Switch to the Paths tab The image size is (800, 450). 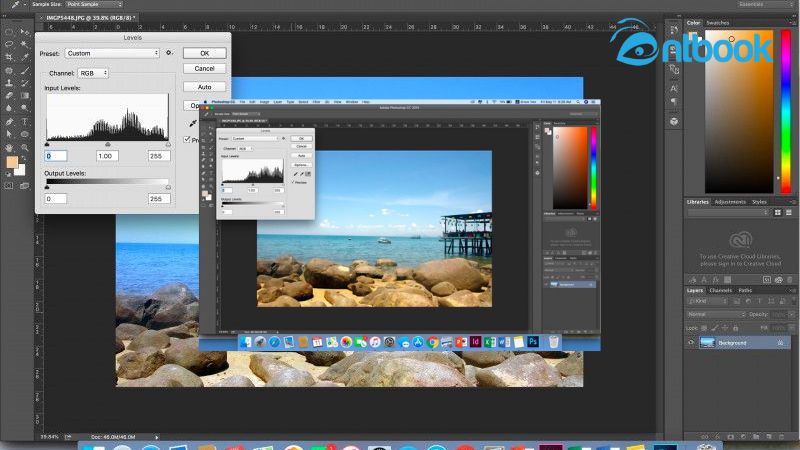click(x=745, y=290)
